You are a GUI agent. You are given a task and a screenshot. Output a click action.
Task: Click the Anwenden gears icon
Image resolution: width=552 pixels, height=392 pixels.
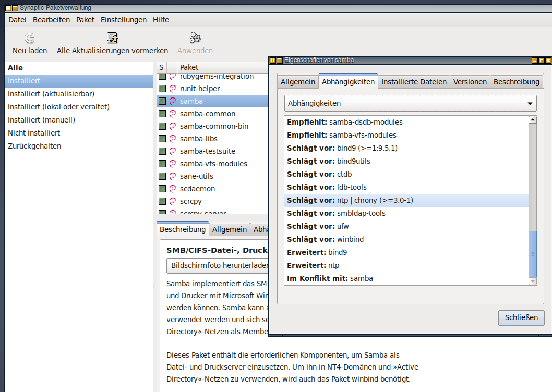(195, 38)
